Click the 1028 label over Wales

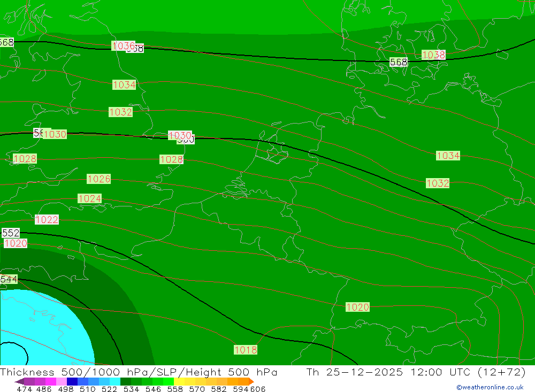[25, 159]
